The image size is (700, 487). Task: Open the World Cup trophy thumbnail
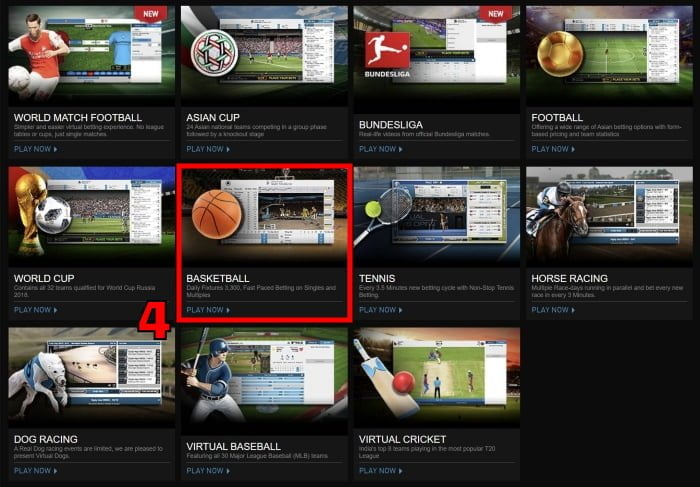(x=92, y=217)
